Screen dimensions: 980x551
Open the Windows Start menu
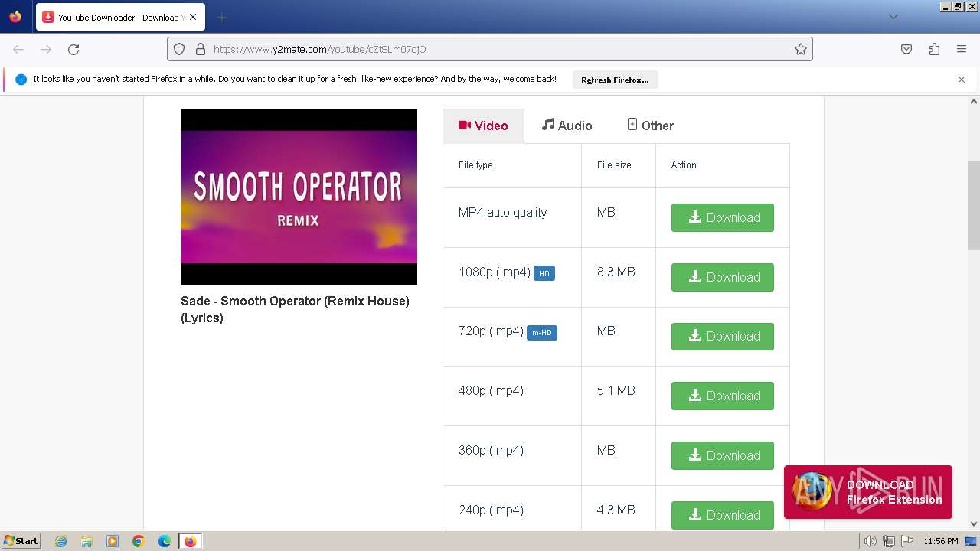21,540
